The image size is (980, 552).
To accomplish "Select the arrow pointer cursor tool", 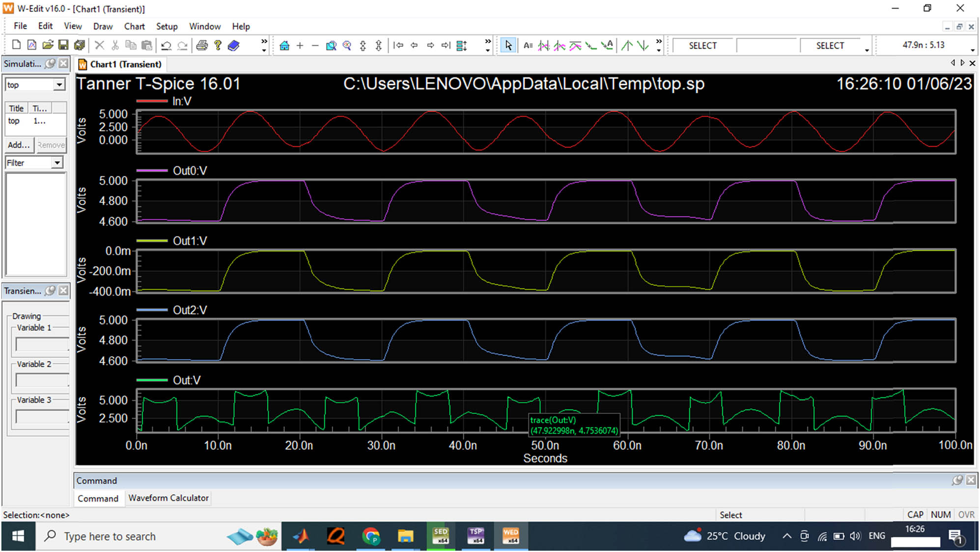I will (508, 46).
